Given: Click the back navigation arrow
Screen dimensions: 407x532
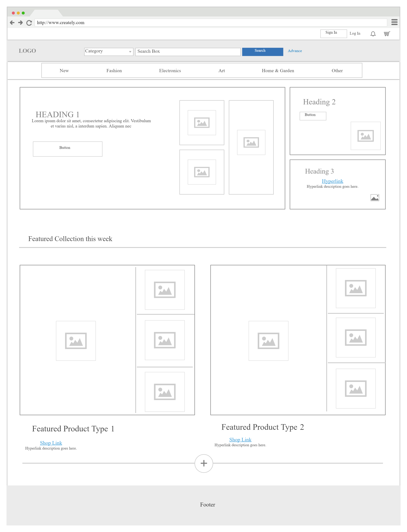Looking at the screenshot, I should tap(12, 22).
